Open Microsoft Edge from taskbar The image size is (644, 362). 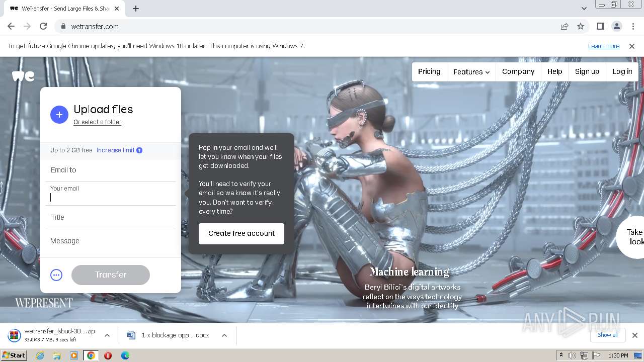(x=125, y=355)
